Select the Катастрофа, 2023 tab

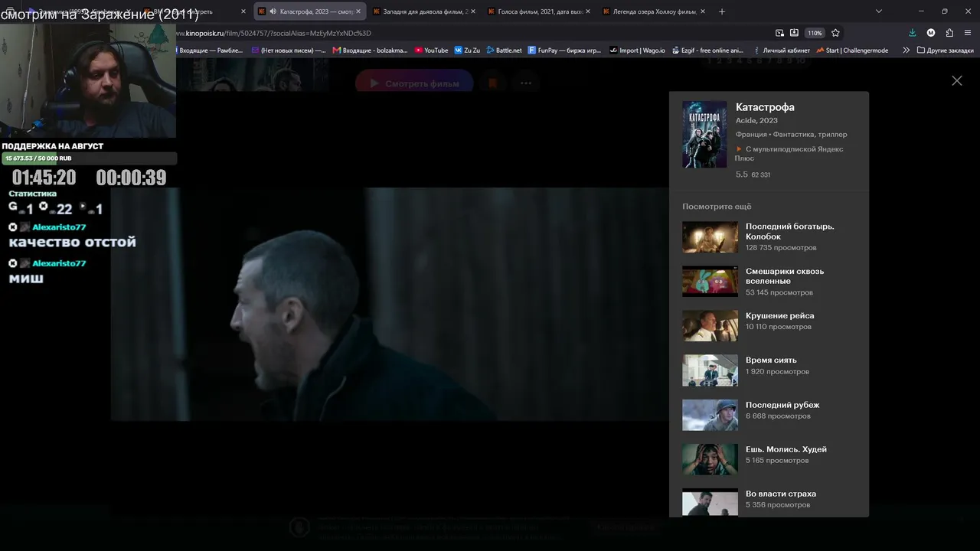[x=309, y=11]
